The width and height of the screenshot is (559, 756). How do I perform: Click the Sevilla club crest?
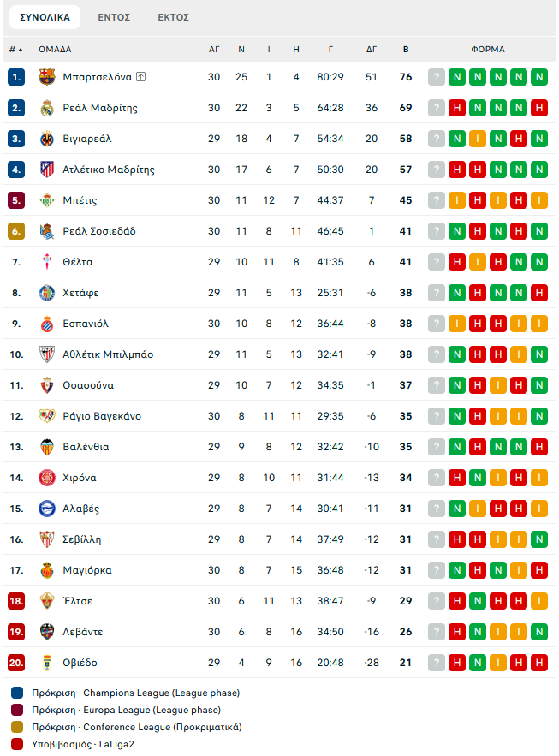(47, 539)
